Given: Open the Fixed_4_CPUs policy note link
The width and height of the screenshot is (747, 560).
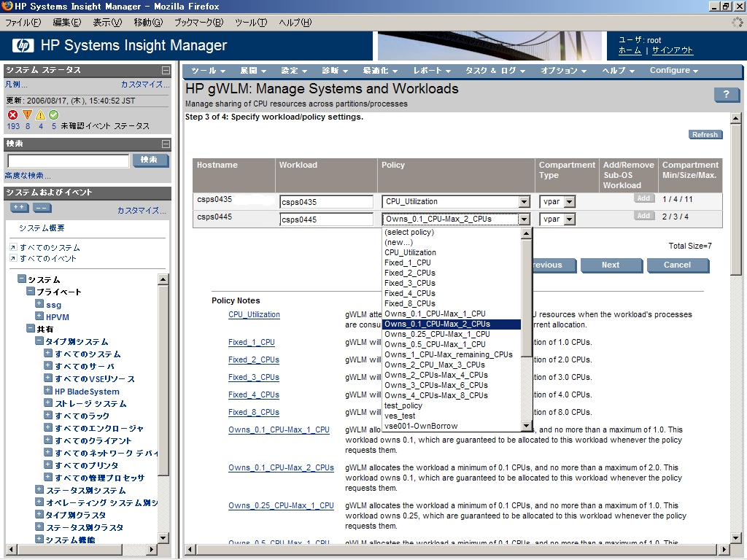Looking at the screenshot, I should 253,394.
